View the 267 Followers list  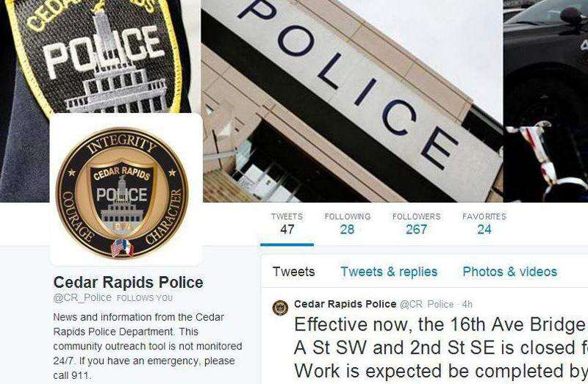click(416, 224)
